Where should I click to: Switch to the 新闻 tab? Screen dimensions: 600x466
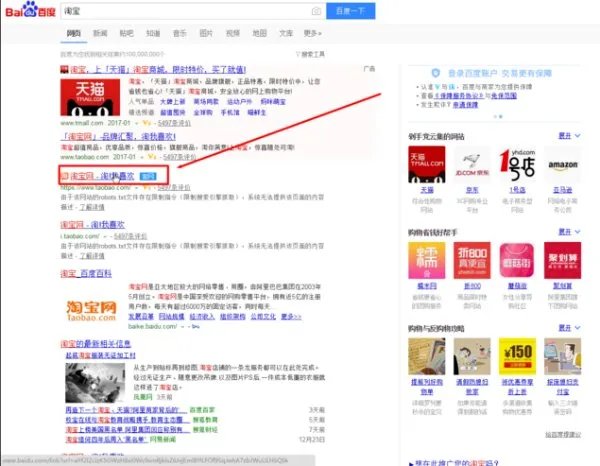[100, 33]
